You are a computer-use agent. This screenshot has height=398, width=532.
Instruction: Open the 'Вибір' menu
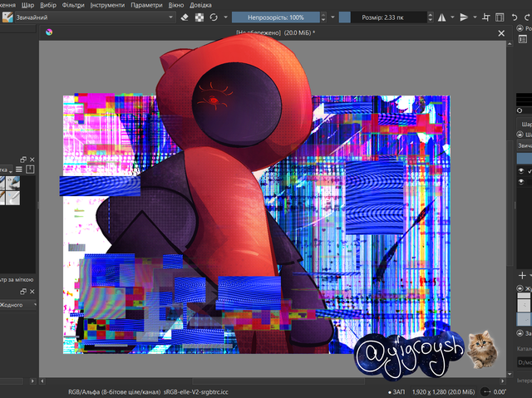[x=48, y=5]
